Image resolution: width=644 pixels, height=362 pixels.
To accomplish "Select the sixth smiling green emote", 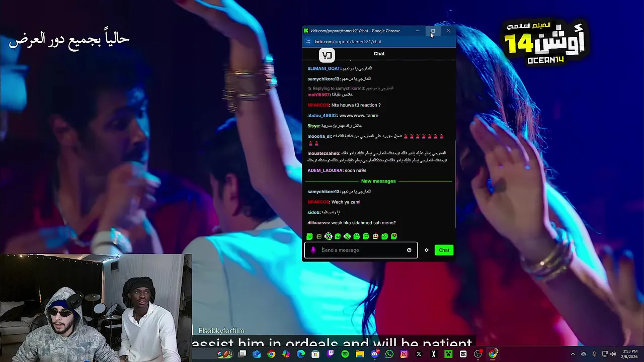I will (x=356, y=236).
